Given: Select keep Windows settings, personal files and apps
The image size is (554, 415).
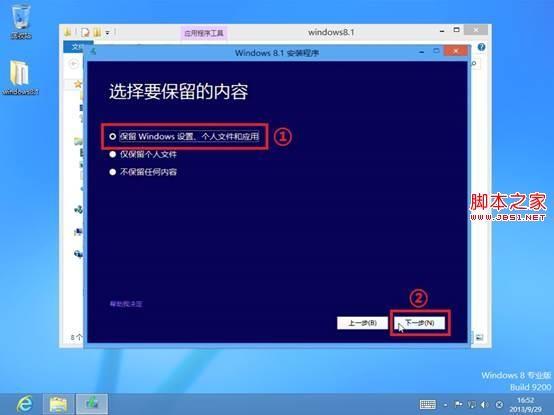Looking at the screenshot, I should coord(184,136).
